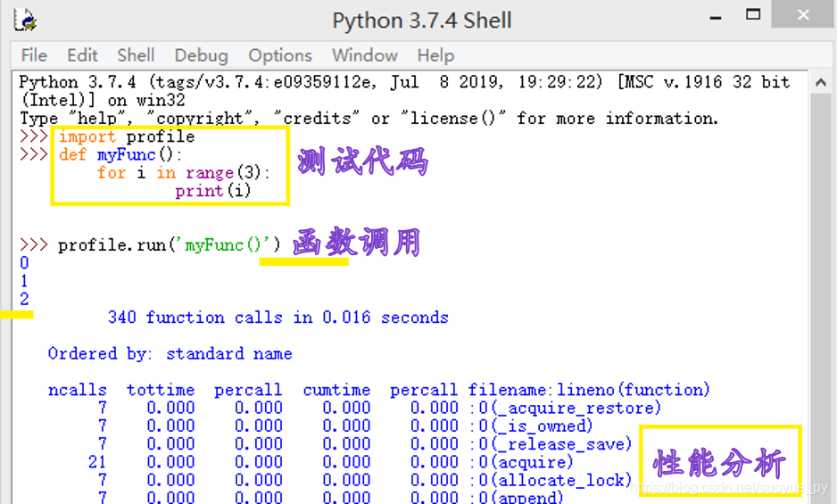Click the '_release_save' row entry
Image resolution: width=837 pixels, height=504 pixels.
[551, 444]
